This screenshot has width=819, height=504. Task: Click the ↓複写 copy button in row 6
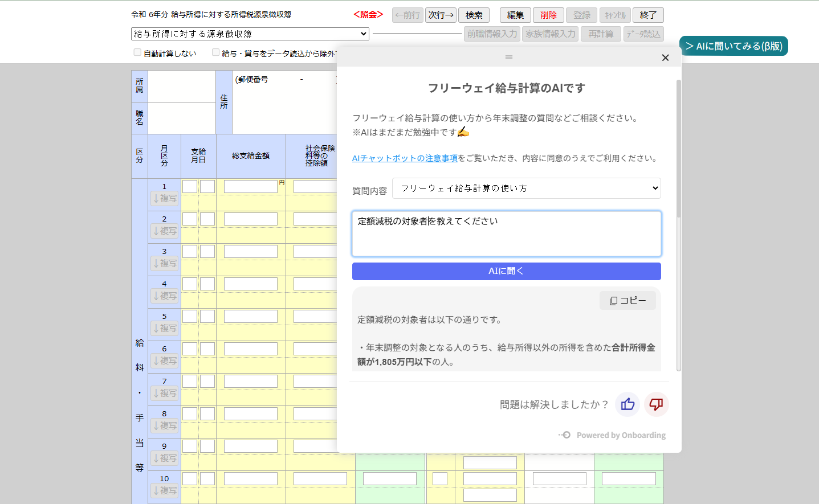point(165,361)
